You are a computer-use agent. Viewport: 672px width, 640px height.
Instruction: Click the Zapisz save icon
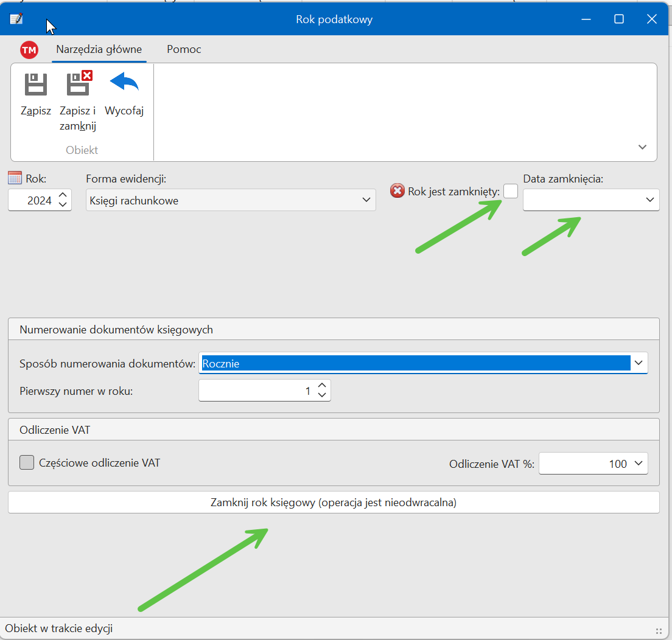click(x=36, y=85)
